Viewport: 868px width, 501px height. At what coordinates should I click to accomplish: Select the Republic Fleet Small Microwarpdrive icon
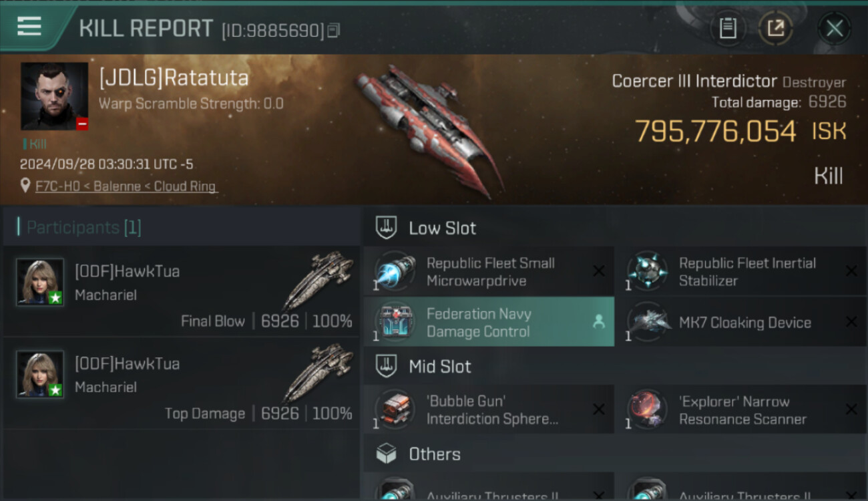tap(394, 272)
